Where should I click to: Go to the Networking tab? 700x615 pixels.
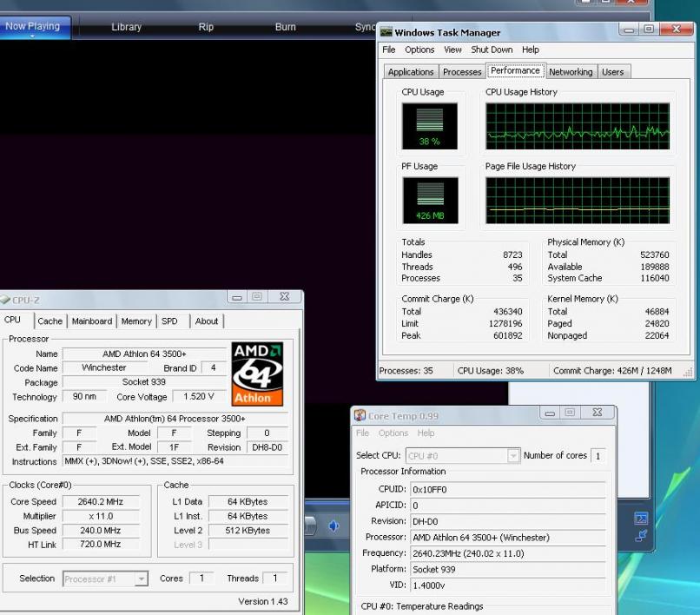pos(571,72)
